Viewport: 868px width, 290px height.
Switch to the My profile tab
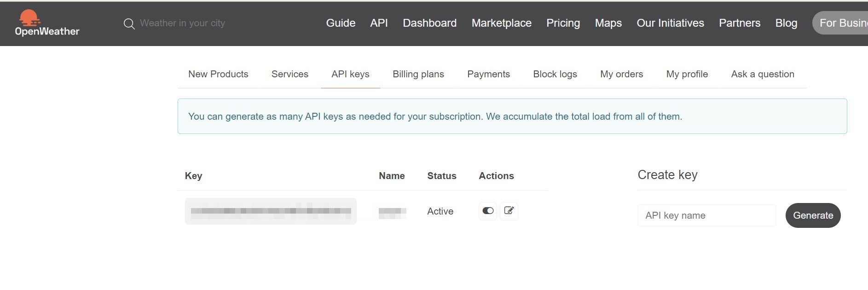coord(687,74)
